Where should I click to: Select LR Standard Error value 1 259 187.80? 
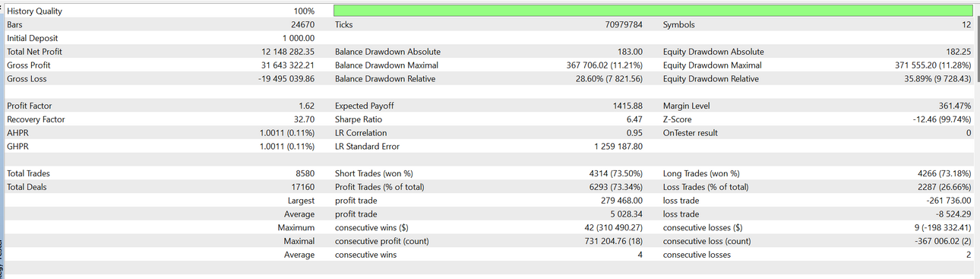point(618,146)
